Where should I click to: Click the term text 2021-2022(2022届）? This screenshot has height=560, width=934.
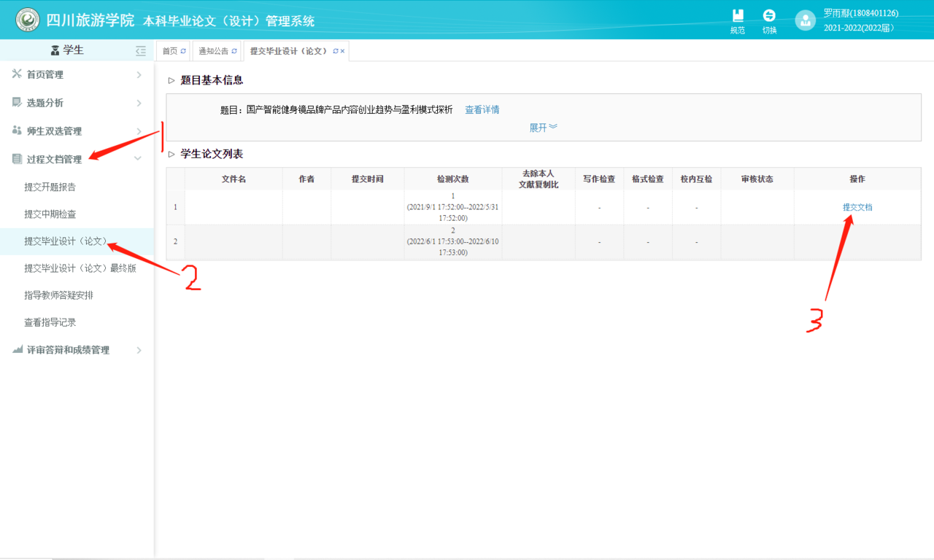point(860,28)
